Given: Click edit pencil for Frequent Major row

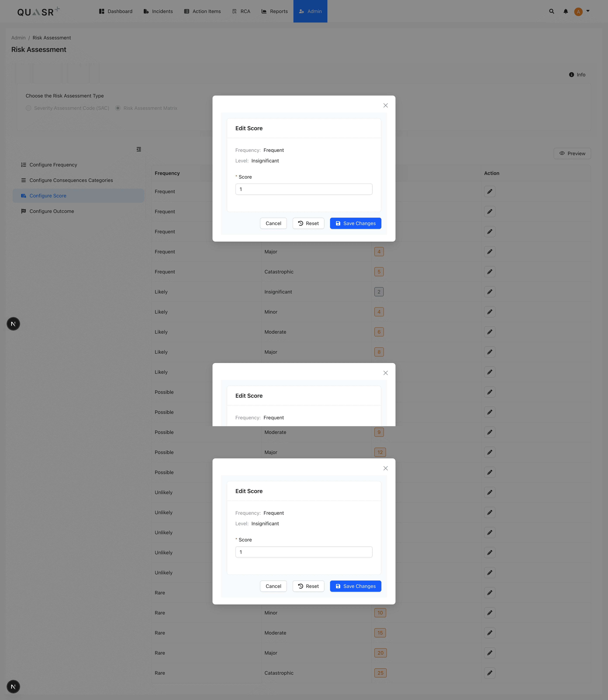Looking at the screenshot, I should tap(489, 252).
